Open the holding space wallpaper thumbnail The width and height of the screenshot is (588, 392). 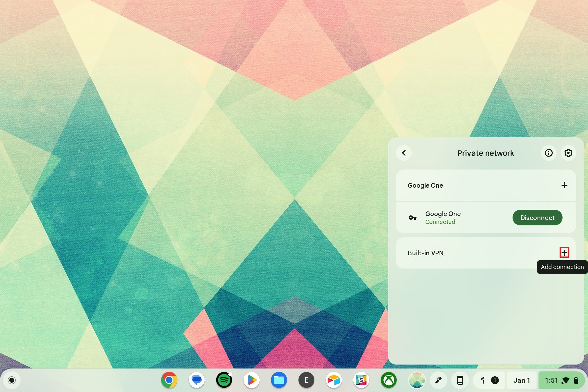(x=417, y=380)
